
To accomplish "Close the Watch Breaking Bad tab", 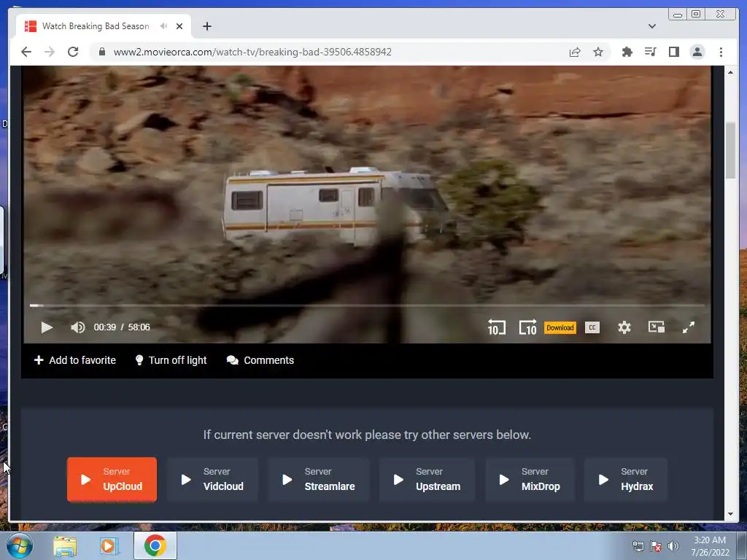I will [179, 26].
